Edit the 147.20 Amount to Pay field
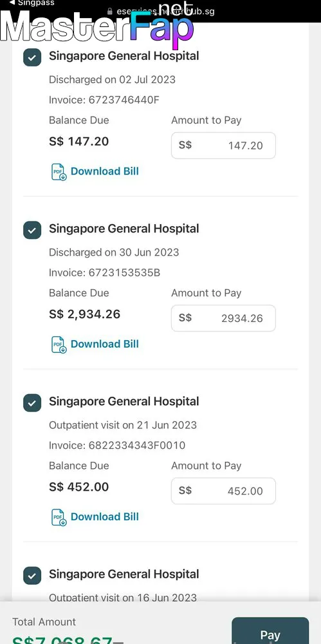 223,146
